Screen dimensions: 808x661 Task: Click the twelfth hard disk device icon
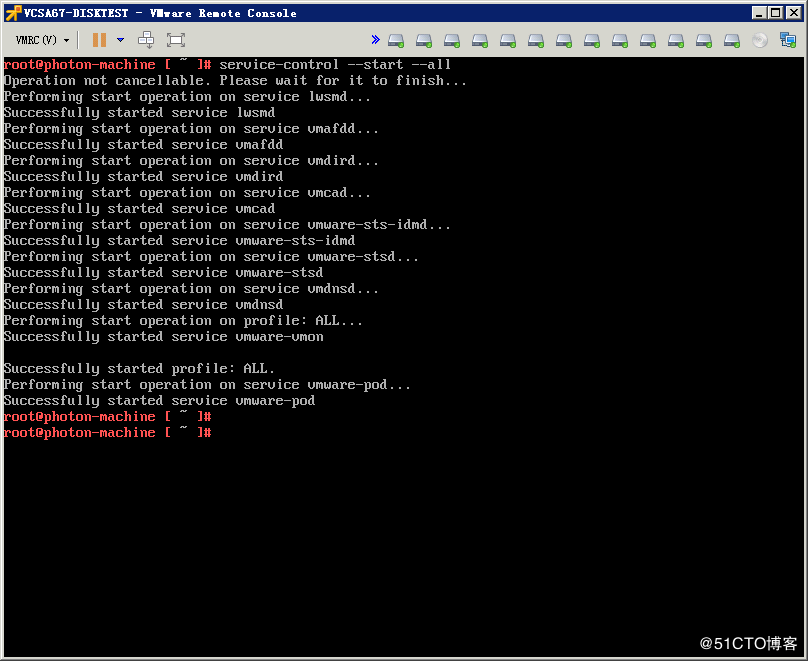[x=703, y=40]
